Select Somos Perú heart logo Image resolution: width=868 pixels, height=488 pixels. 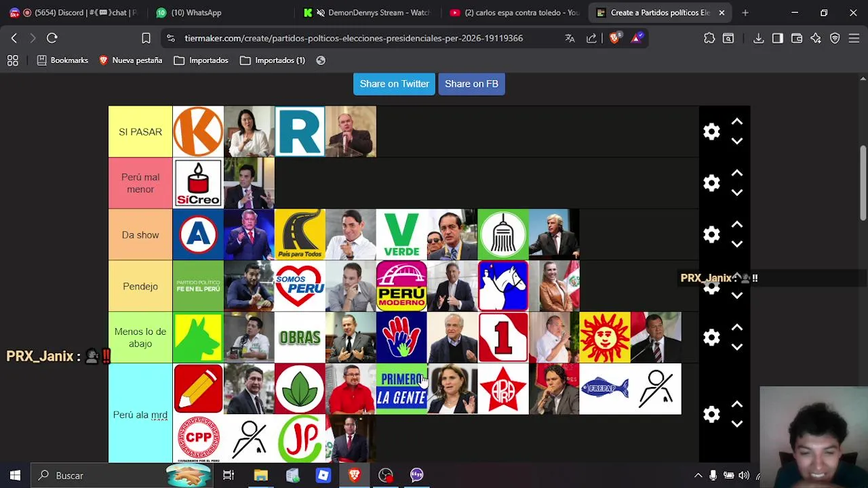click(x=300, y=286)
